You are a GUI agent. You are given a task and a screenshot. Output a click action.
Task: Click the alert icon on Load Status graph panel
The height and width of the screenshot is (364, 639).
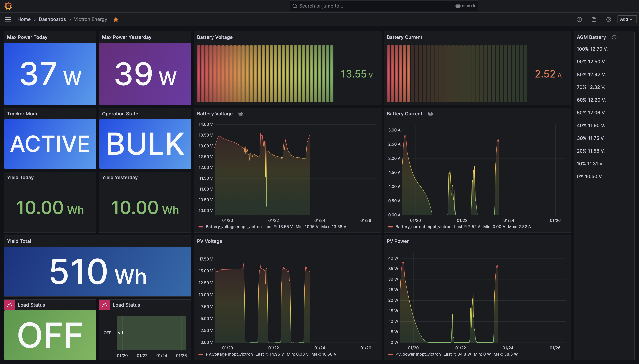(105, 305)
